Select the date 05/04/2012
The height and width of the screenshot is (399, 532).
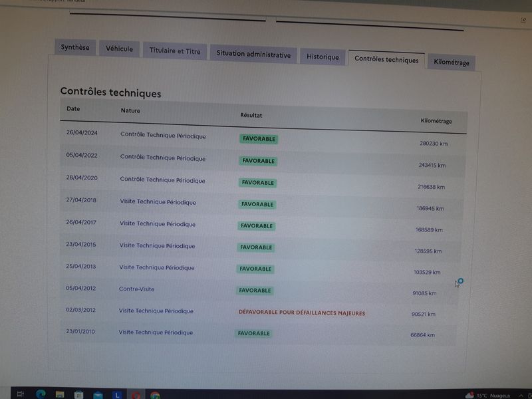80,289
